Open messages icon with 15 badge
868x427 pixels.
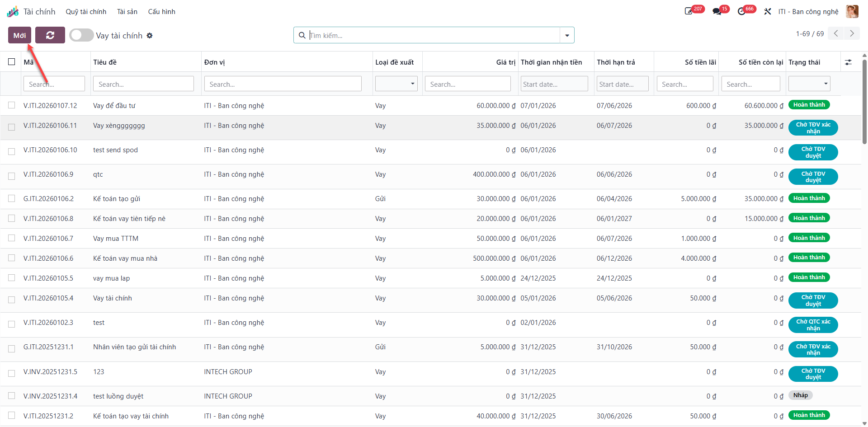point(717,11)
